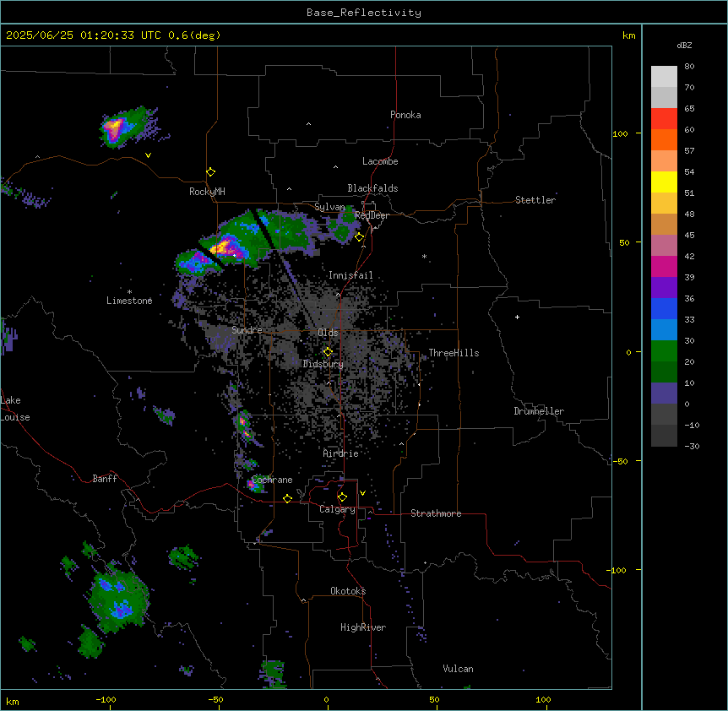
Task: Select the ThreeHills label
Action: point(454,353)
